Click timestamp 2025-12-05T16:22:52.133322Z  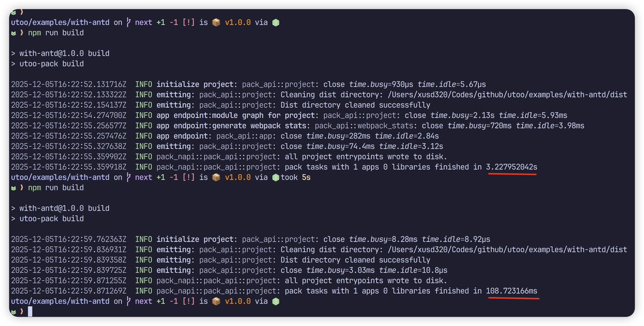[69, 95]
